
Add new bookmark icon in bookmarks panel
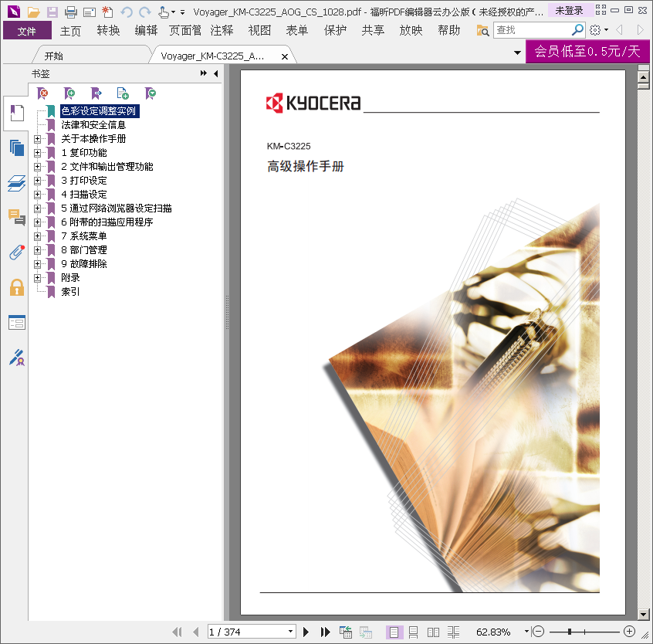tap(69, 93)
